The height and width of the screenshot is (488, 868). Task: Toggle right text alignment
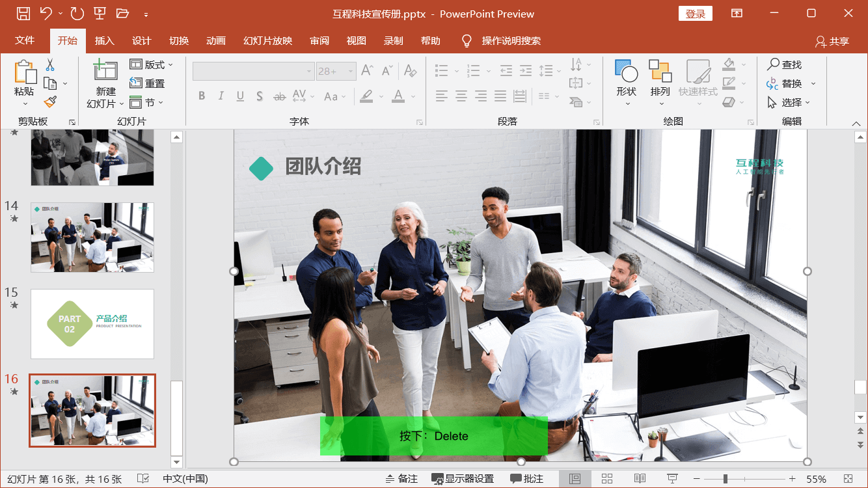point(481,96)
